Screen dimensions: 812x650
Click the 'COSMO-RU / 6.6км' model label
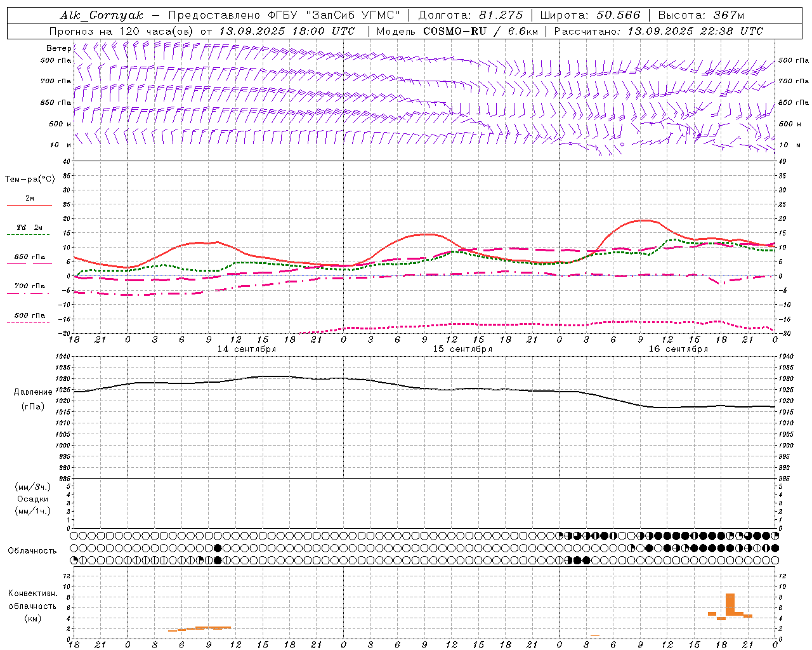tap(480, 31)
